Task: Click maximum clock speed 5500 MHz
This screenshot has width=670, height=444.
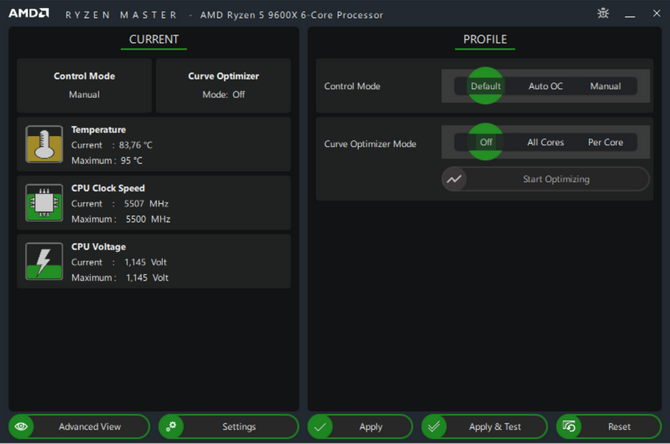Action: pos(148,219)
